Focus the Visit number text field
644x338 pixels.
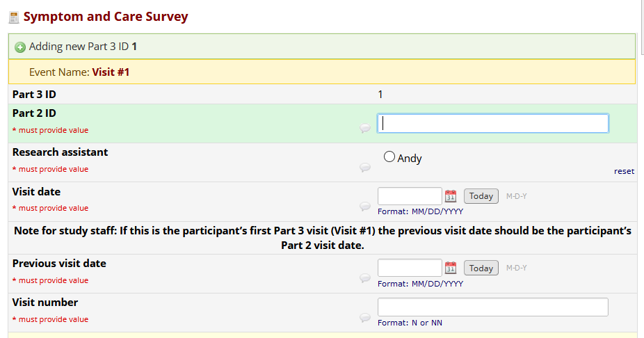point(492,307)
